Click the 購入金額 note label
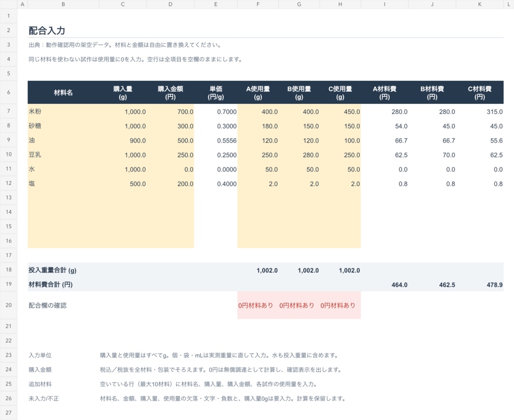This screenshot has height=420, width=514. (40, 369)
